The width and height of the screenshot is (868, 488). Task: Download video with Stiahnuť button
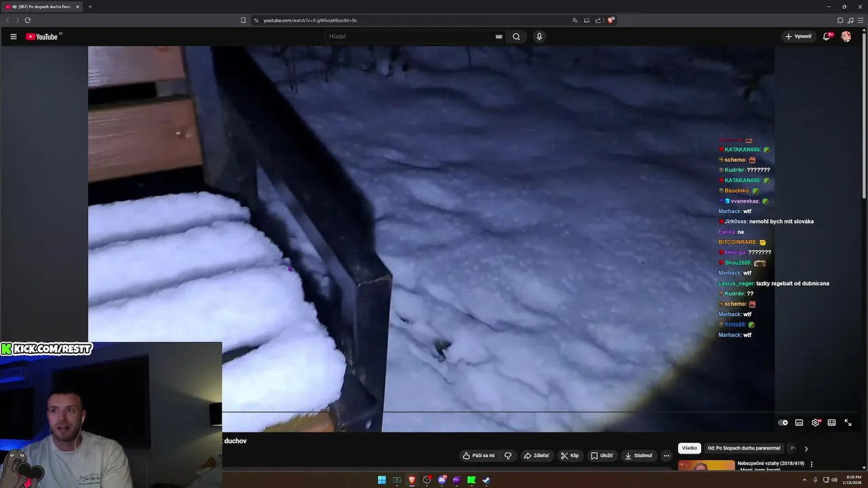coord(638,455)
